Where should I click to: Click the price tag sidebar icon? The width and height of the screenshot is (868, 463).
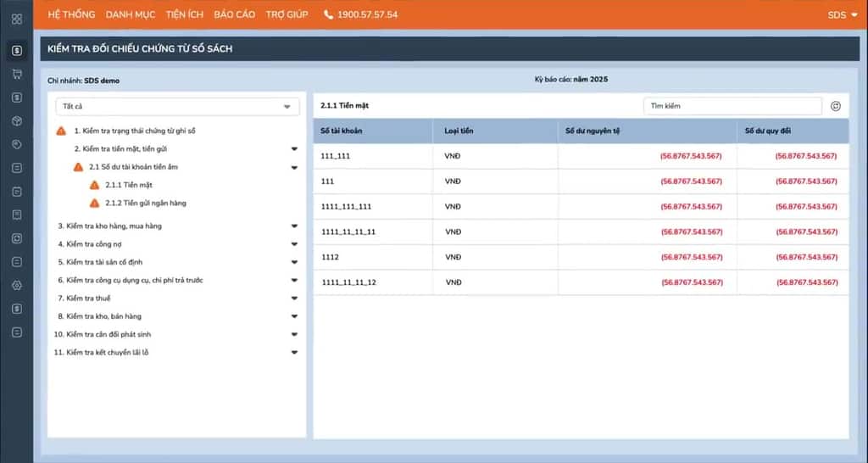tap(17, 144)
